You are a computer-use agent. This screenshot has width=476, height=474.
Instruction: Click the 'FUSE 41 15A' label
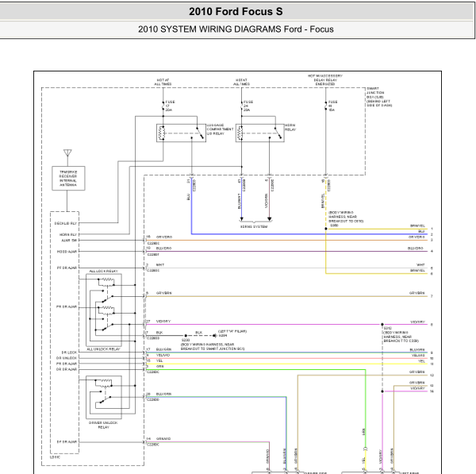pos(332,106)
